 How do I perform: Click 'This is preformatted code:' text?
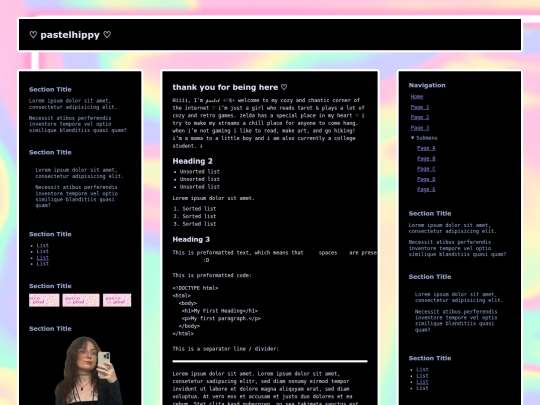pos(212,276)
